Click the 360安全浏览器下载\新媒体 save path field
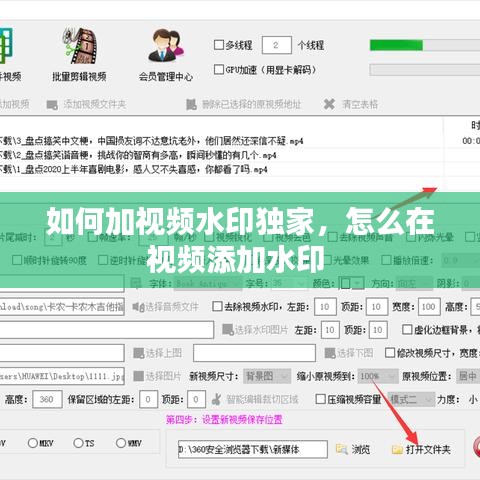480x480 pixels. [x=253, y=449]
